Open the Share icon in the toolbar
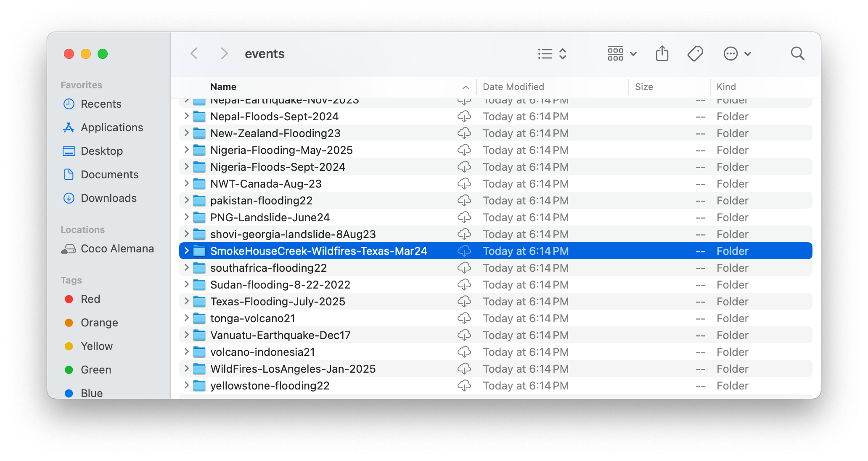Image resolution: width=868 pixels, height=461 pixels. pyautogui.click(x=662, y=53)
